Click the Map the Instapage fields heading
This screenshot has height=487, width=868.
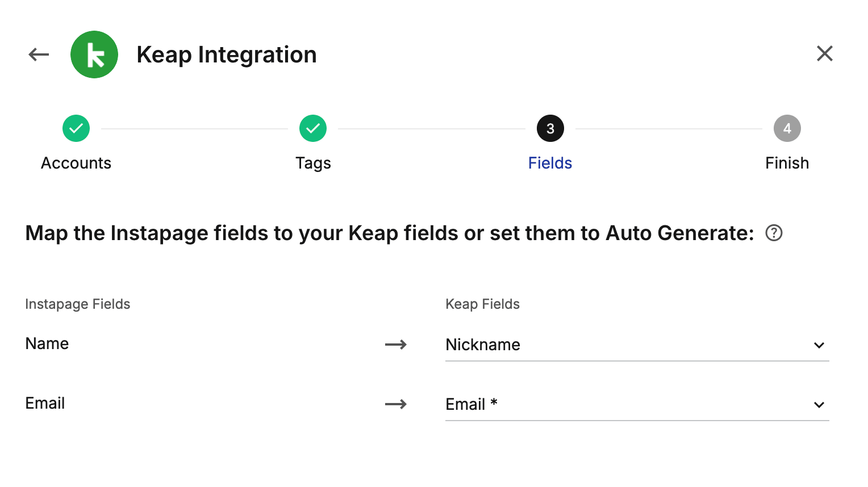click(x=390, y=233)
